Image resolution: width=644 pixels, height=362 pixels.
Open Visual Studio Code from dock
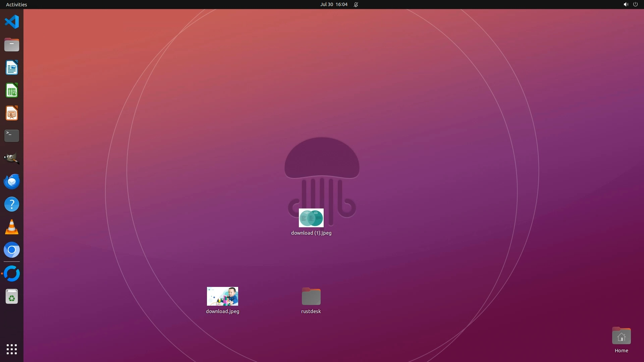12,22
